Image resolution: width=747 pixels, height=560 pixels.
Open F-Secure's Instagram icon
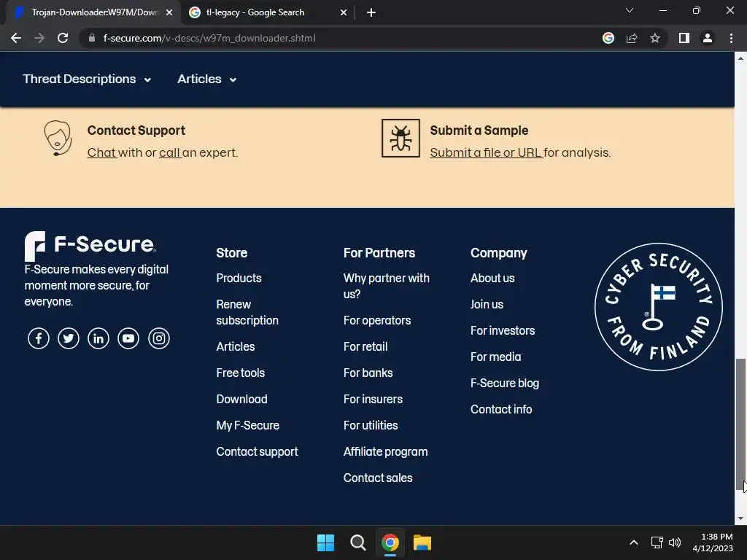click(158, 338)
